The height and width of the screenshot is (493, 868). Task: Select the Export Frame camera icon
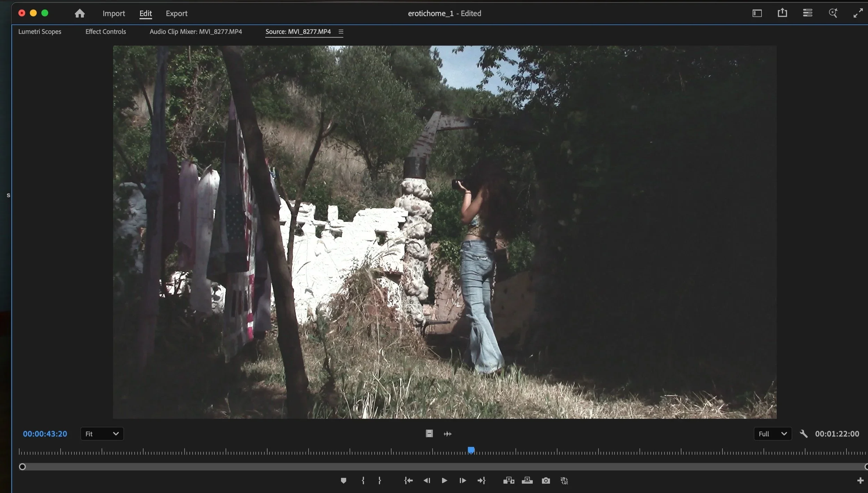pos(545,481)
